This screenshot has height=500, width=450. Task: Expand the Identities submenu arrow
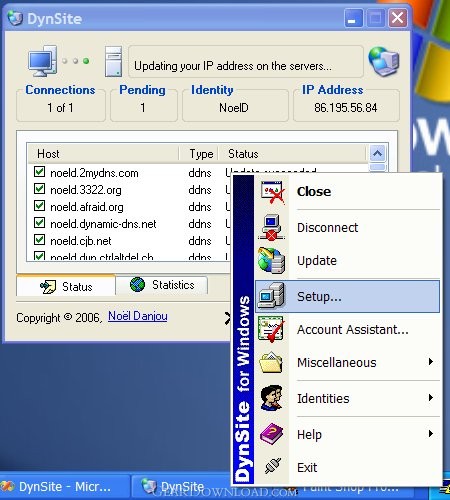pyautogui.click(x=431, y=398)
